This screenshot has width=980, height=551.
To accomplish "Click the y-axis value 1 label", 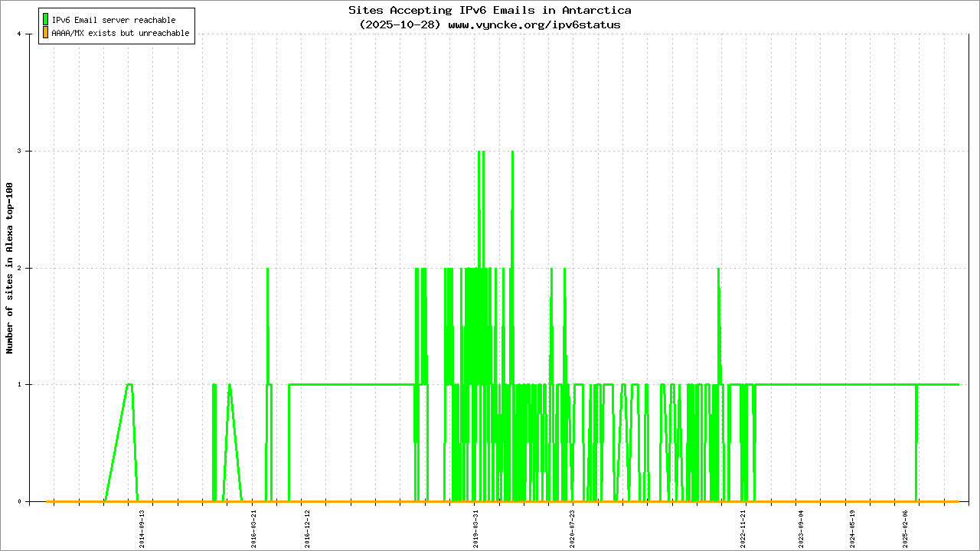I will 28,385.
